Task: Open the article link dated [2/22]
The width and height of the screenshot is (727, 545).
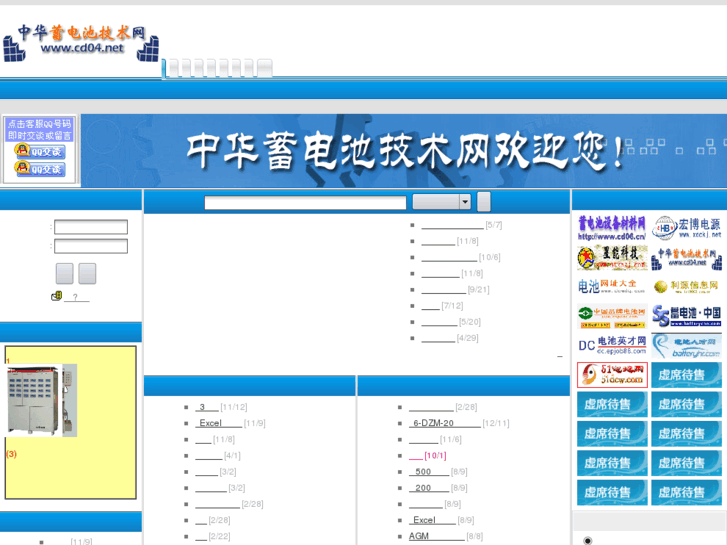Action: (201, 537)
